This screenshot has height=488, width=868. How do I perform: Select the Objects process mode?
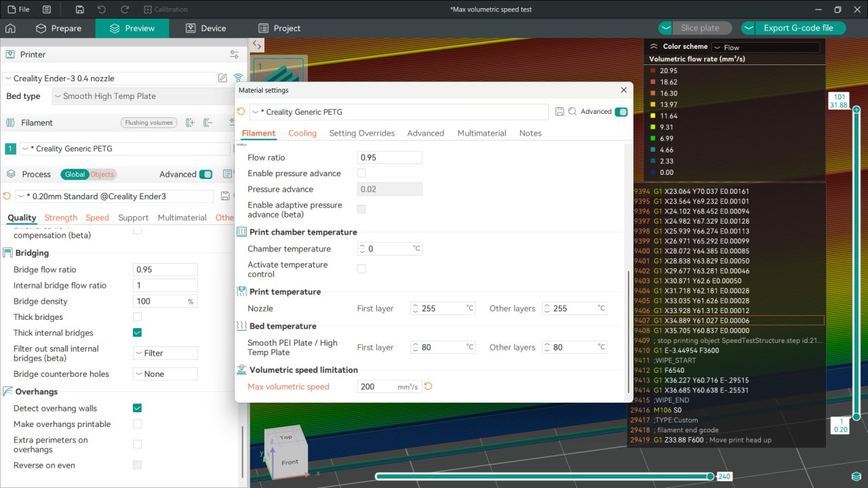102,174
